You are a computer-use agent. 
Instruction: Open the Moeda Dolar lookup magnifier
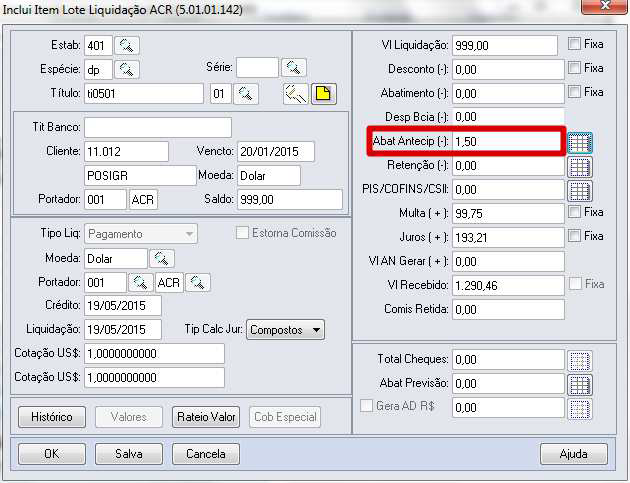point(162,258)
